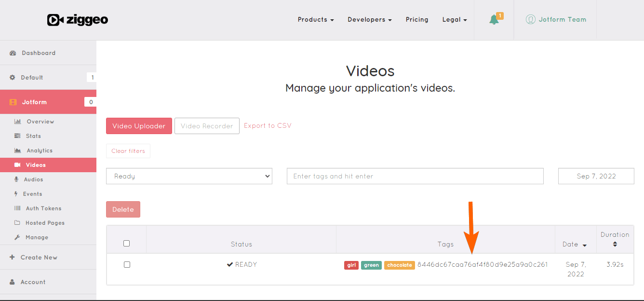644x301 pixels.
Task: Click the teal 'green' tag
Action: pyautogui.click(x=371, y=265)
